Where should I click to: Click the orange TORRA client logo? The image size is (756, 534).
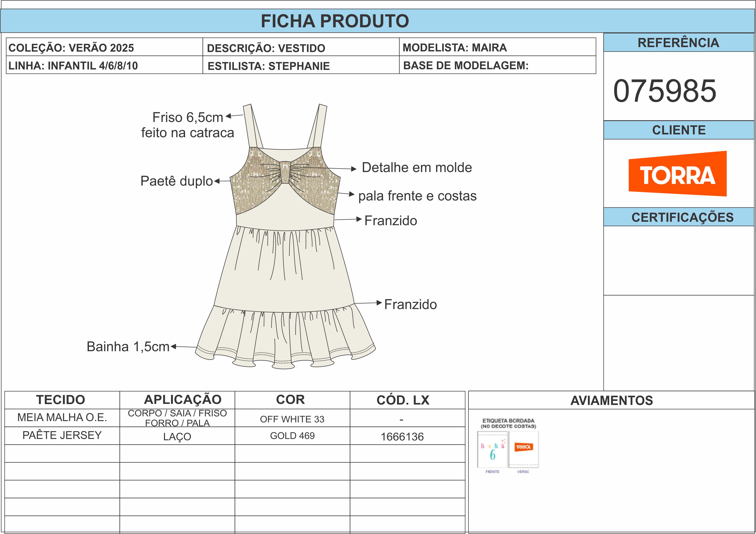click(x=677, y=174)
